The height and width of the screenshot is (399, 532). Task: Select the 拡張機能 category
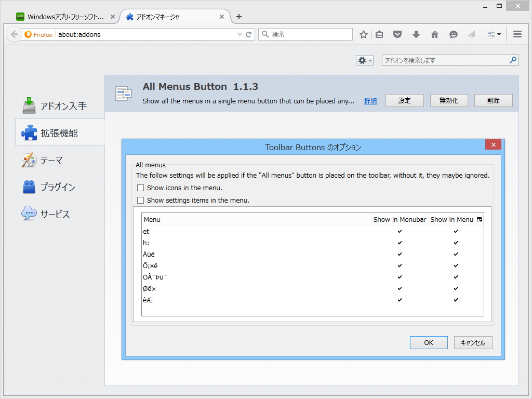[x=60, y=132]
